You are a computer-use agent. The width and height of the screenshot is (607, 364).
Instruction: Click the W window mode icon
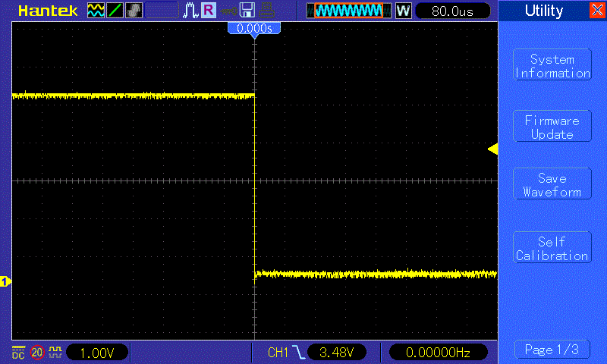point(403,11)
